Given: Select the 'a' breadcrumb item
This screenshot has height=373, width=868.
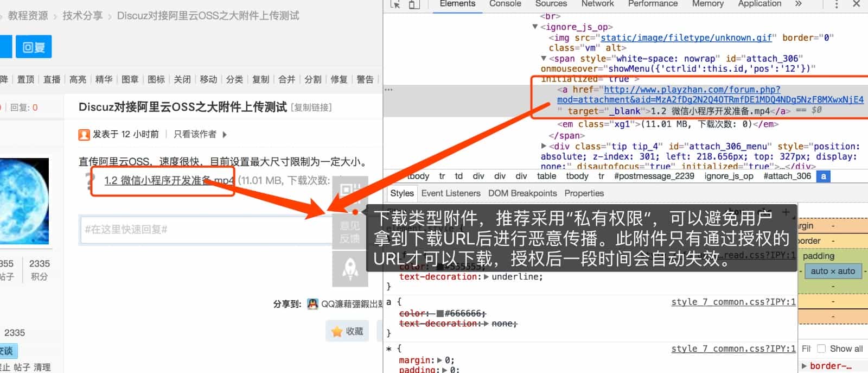Looking at the screenshot, I should (824, 176).
